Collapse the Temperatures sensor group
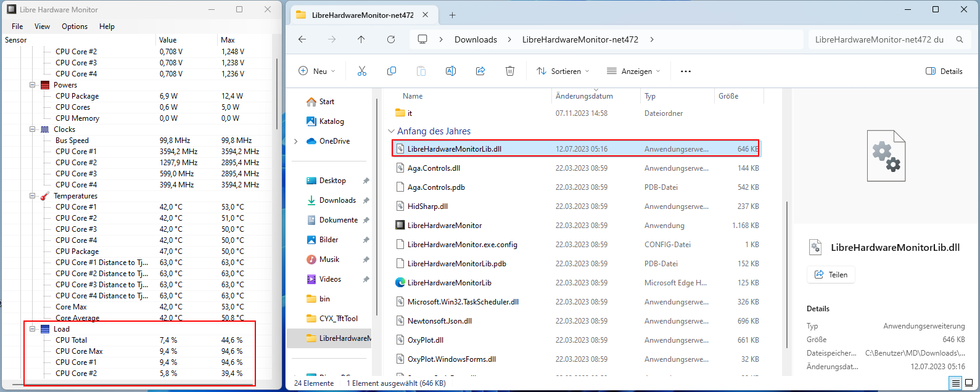This screenshot has height=392, width=980. 33,196
